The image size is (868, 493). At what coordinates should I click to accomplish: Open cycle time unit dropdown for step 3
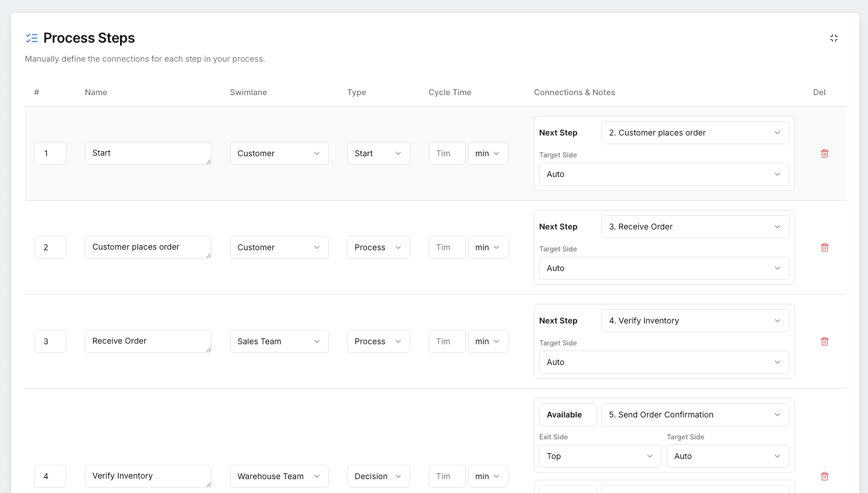[x=488, y=341]
